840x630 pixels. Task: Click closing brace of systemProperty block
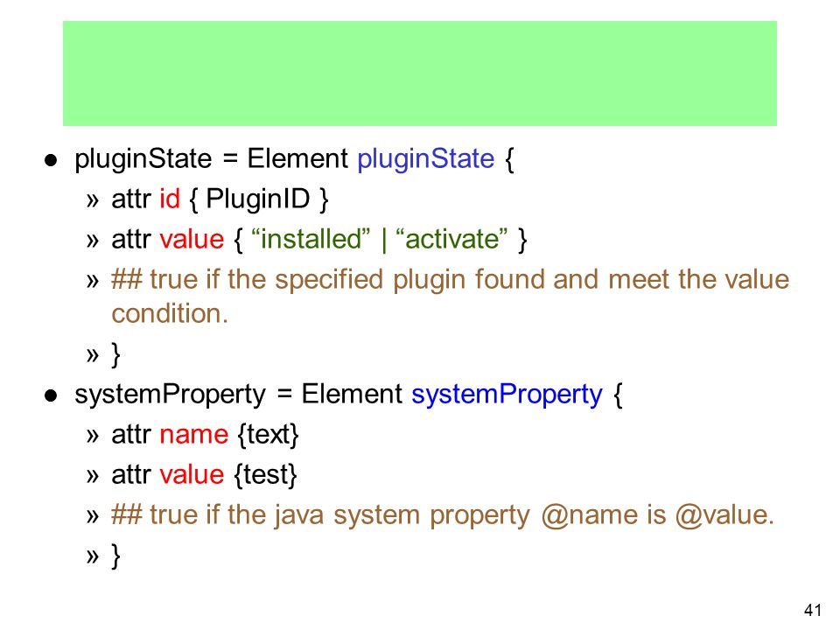tap(115, 556)
